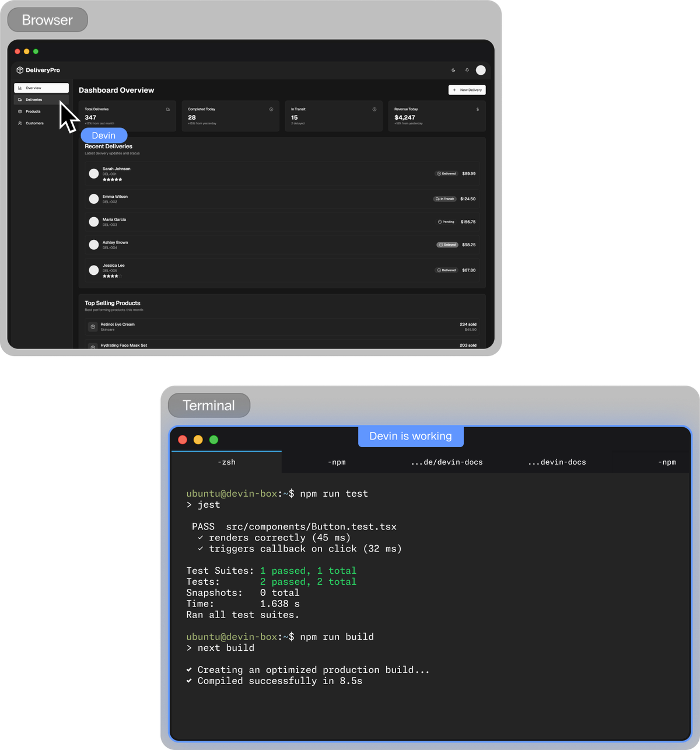This screenshot has width=700, height=750.
Task: Select the -zsh terminal tab
Action: pyautogui.click(x=226, y=462)
